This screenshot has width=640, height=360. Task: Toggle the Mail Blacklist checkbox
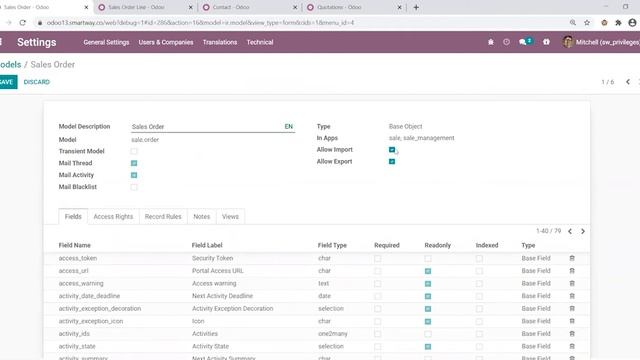click(134, 187)
